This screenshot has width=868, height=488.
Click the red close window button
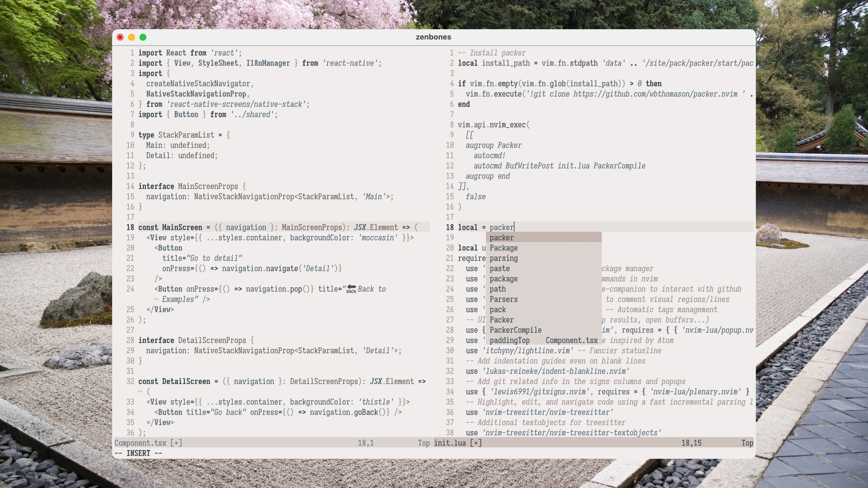coord(120,37)
